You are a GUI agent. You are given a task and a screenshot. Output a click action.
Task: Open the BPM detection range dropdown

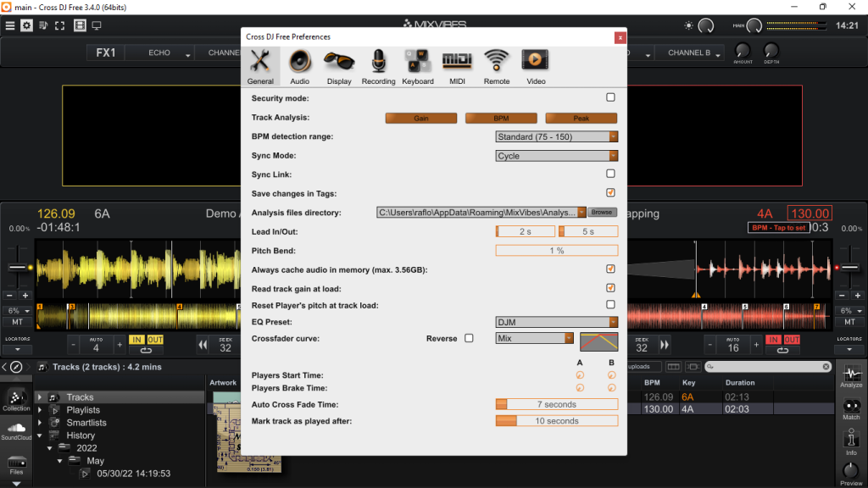(556, 136)
